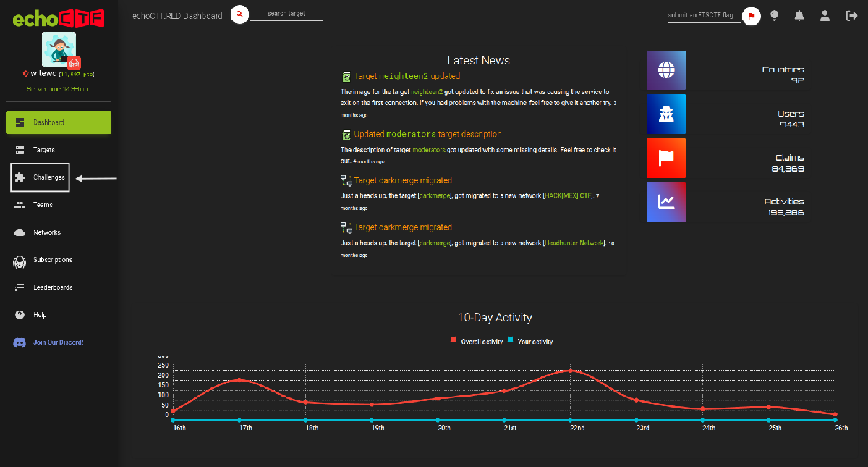Toggle Overall activity legend in chart
This screenshot has height=467, width=868.
click(x=477, y=341)
